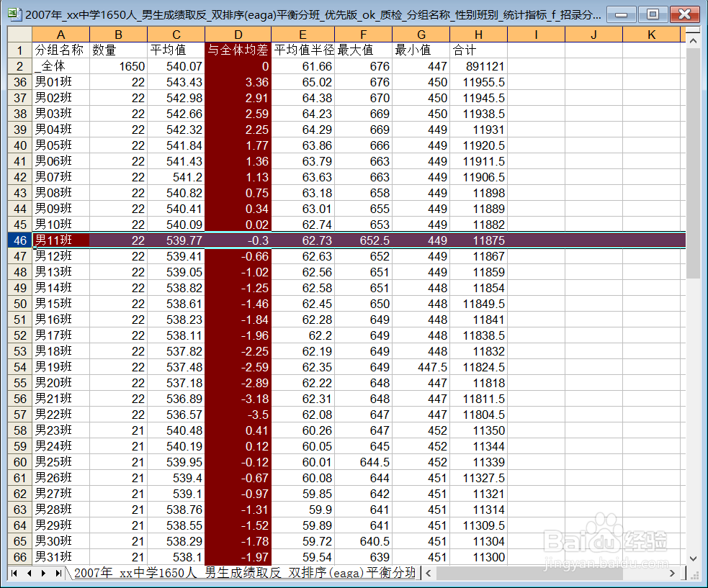
Task: Click the horizontal scrollbar thumb
Action: 529,573
